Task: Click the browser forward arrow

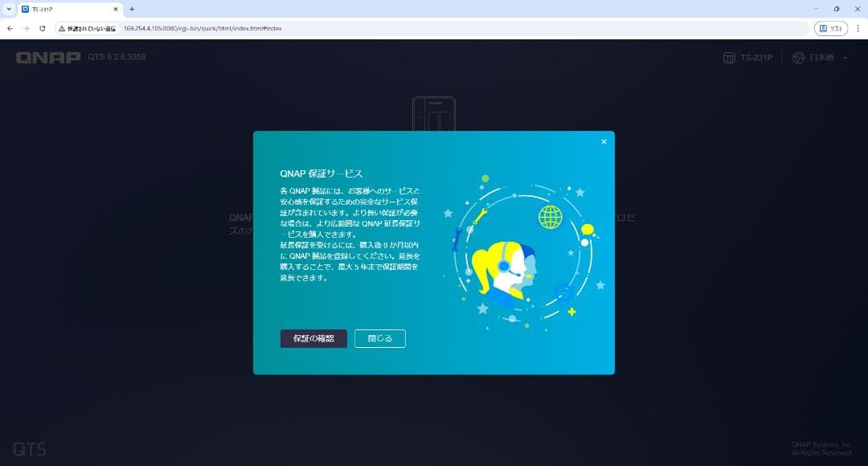Action: (25, 27)
